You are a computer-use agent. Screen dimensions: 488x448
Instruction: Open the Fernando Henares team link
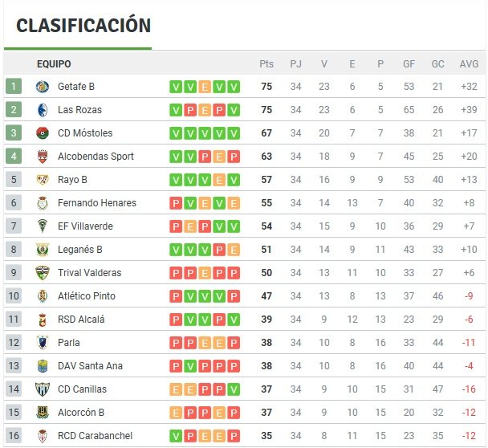pos(97,203)
